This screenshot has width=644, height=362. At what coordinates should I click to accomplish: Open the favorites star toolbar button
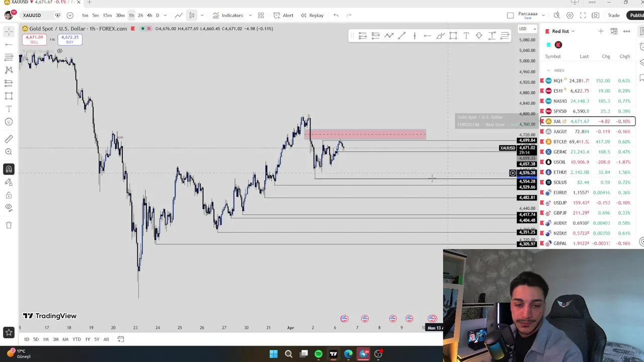click(9, 332)
